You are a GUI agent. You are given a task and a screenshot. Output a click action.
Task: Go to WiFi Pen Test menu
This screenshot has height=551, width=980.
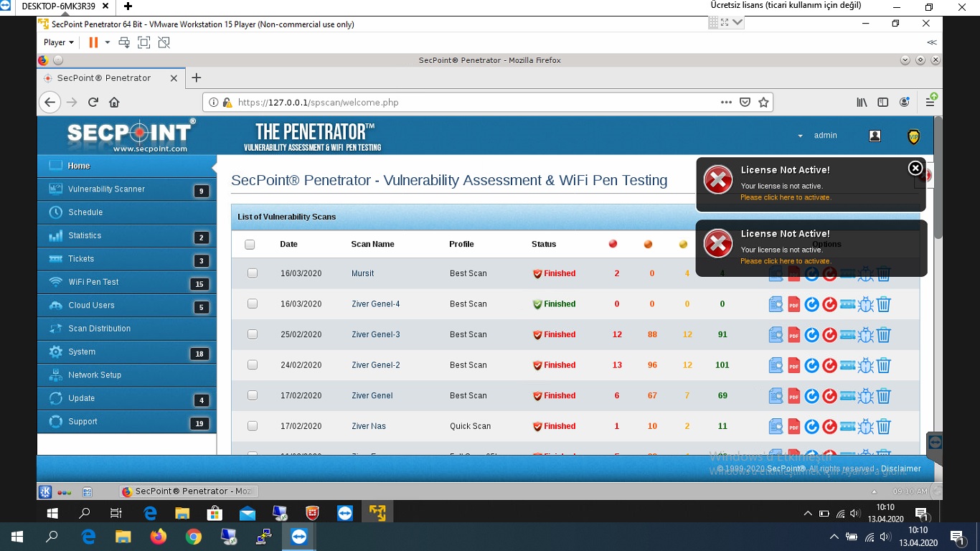[93, 282]
